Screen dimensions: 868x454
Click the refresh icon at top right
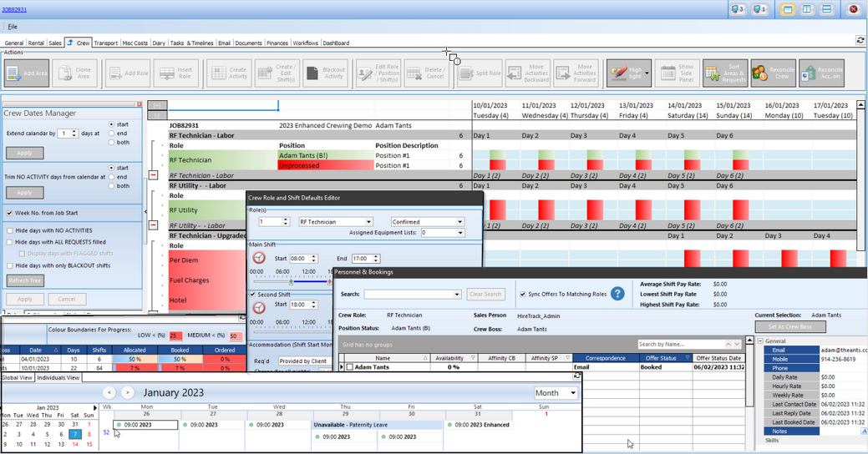[860, 39]
